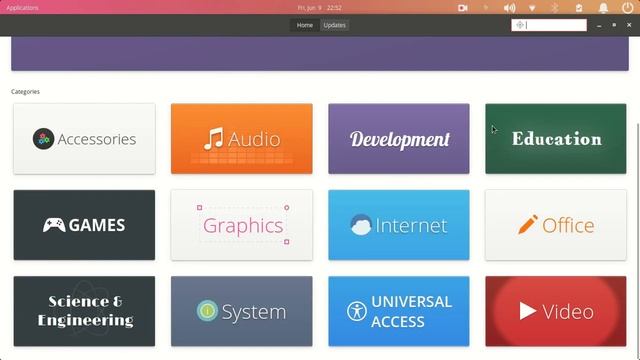
Task: Click the screen recording camera icon
Action: tap(462, 8)
